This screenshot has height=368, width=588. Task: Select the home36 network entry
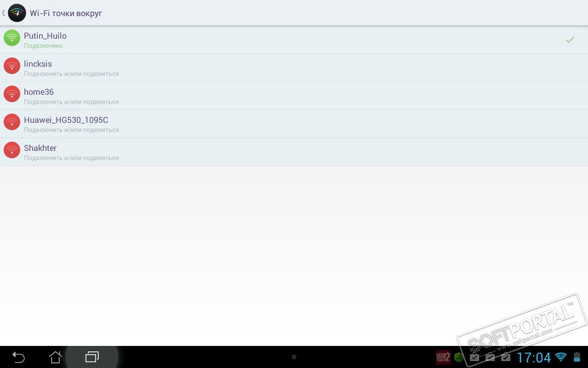click(x=294, y=96)
